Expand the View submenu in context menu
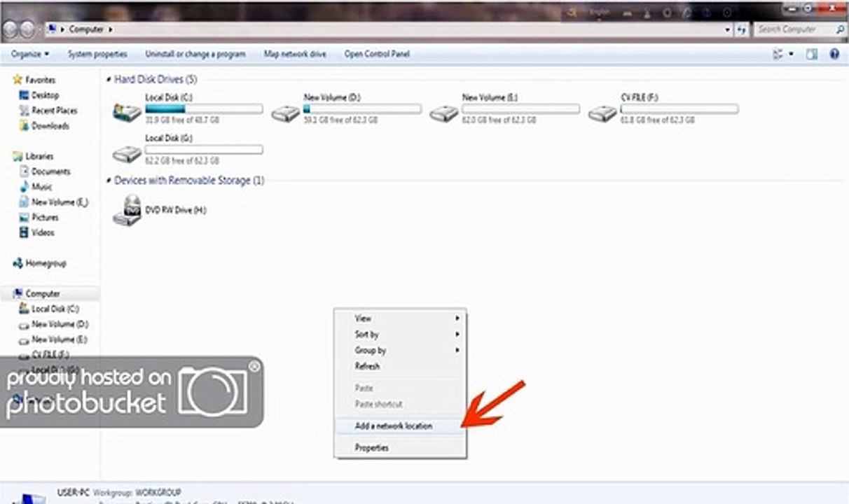Screen dimensions: 849x504 click(x=400, y=318)
